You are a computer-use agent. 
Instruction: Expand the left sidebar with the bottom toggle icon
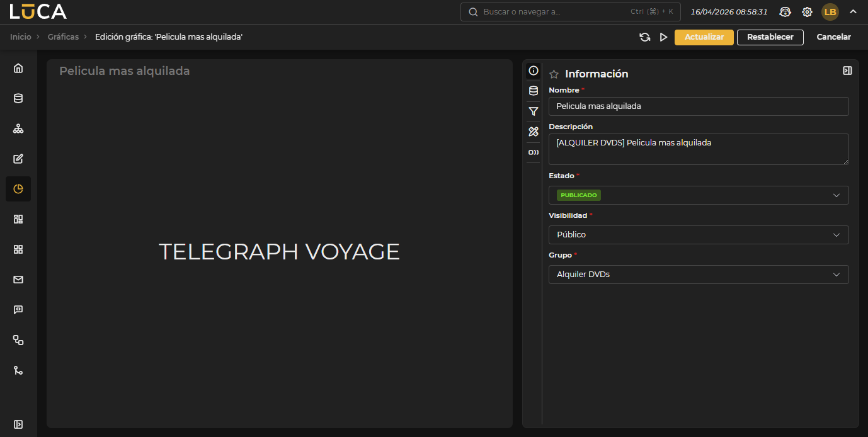point(18,424)
